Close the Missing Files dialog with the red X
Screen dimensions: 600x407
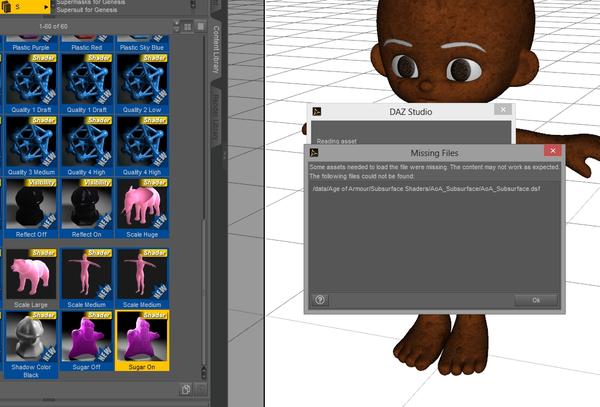click(553, 151)
